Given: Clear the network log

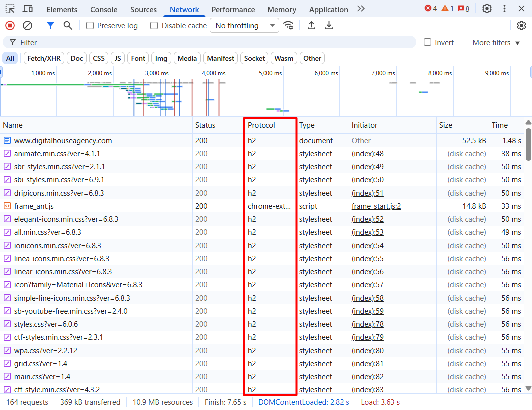Looking at the screenshot, I should tap(28, 26).
